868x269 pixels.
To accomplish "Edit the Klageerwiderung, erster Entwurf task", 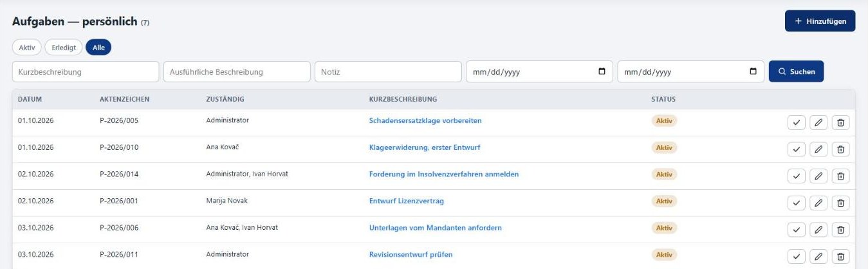I will point(818,149).
